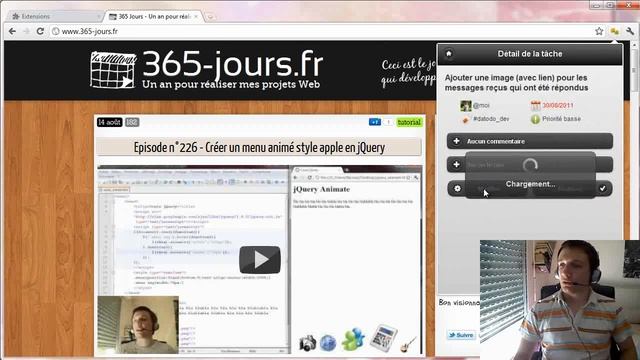Click the Suivre Twitter button
640x360 pixels.
pyautogui.click(x=461, y=335)
